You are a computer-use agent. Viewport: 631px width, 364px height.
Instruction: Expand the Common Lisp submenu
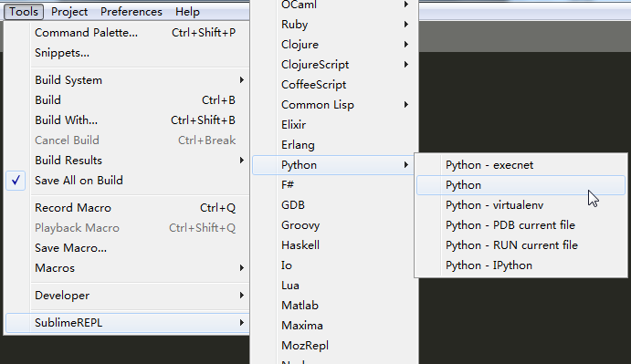(334, 105)
